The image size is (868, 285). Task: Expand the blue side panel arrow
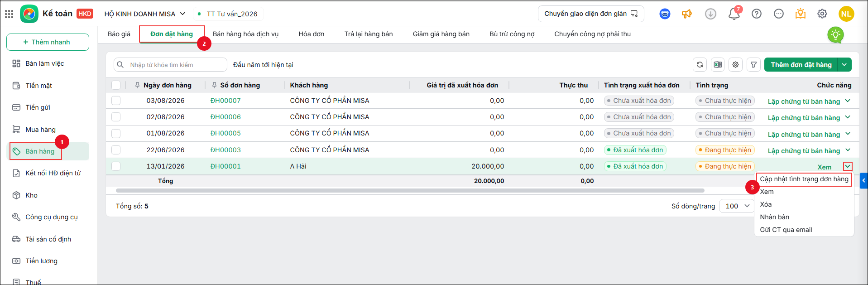click(864, 180)
